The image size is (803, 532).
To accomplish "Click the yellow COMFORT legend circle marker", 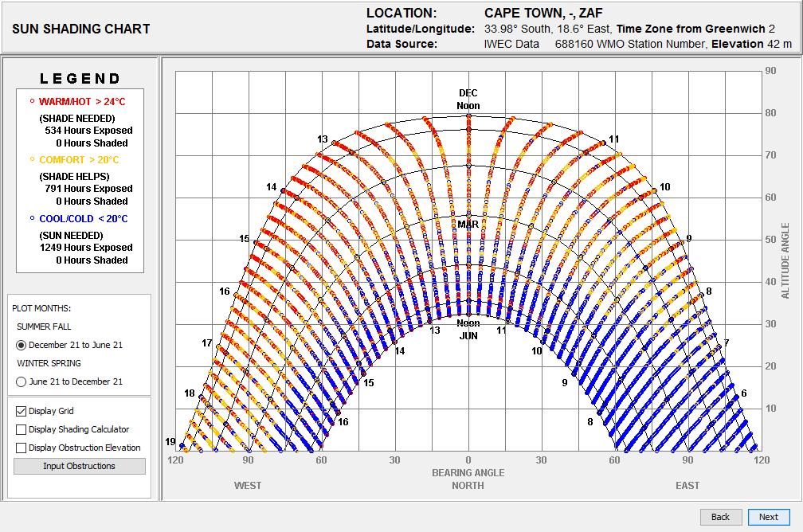I will coord(32,159).
